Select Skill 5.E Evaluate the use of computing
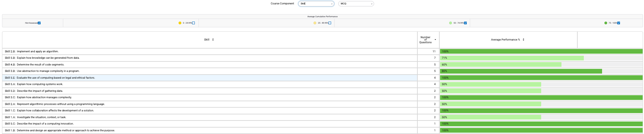This screenshot has width=644, height=134. 210,78
